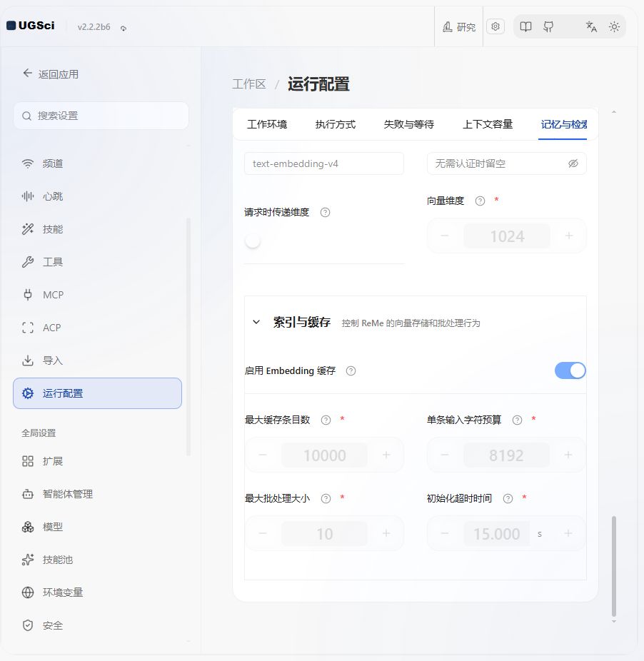Click the 智能体管理 robot icon
The height and width of the screenshot is (661, 644).
(x=28, y=494)
